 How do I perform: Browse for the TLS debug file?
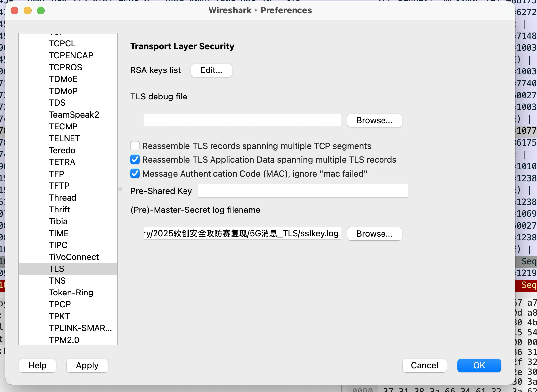tap(374, 121)
